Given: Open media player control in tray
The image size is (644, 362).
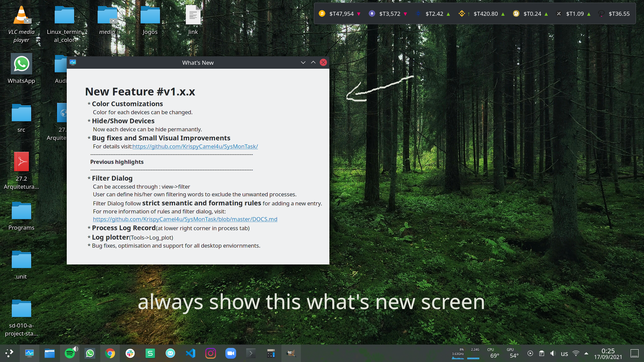Looking at the screenshot, I should pyautogui.click(x=530, y=353).
